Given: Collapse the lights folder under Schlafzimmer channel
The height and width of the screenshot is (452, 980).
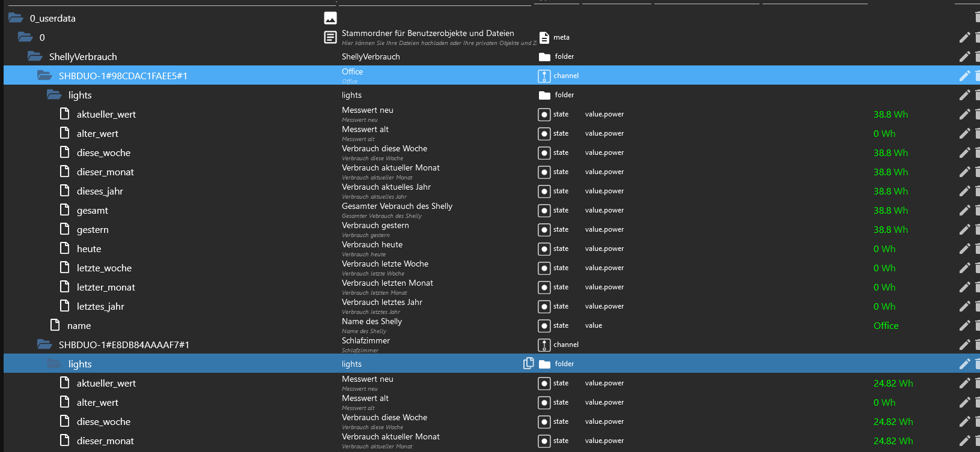Looking at the screenshot, I should [x=54, y=364].
